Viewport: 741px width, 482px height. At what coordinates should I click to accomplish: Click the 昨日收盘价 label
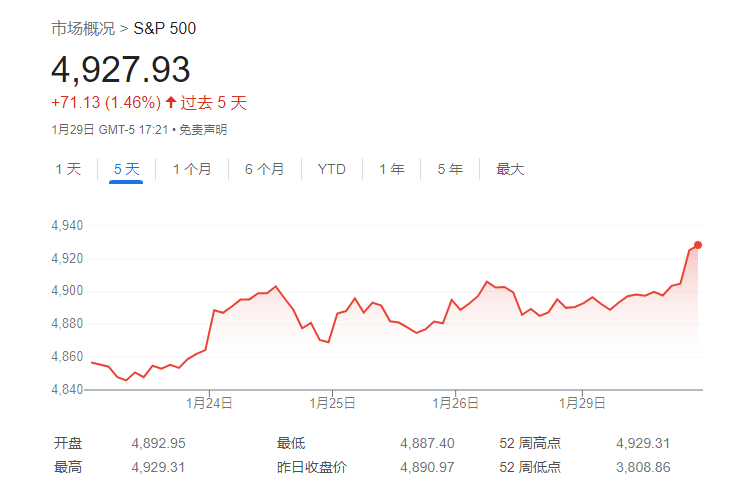coord(311,467)
